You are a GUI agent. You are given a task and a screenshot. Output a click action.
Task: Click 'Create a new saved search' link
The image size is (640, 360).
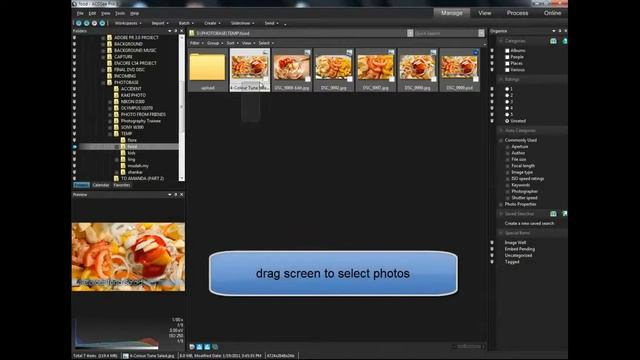(x=529, y=223)
